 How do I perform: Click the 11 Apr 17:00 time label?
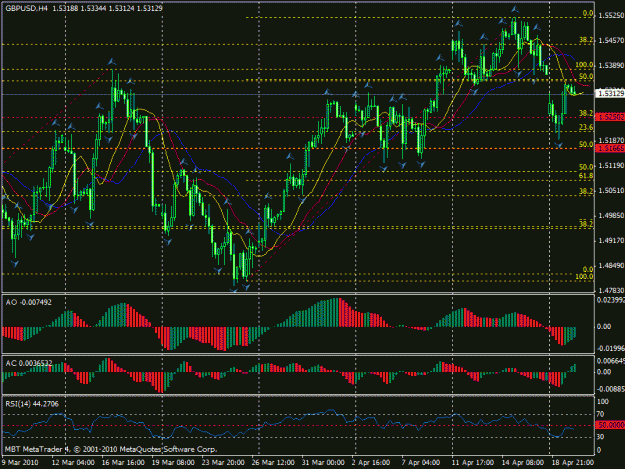click(473, 463)
